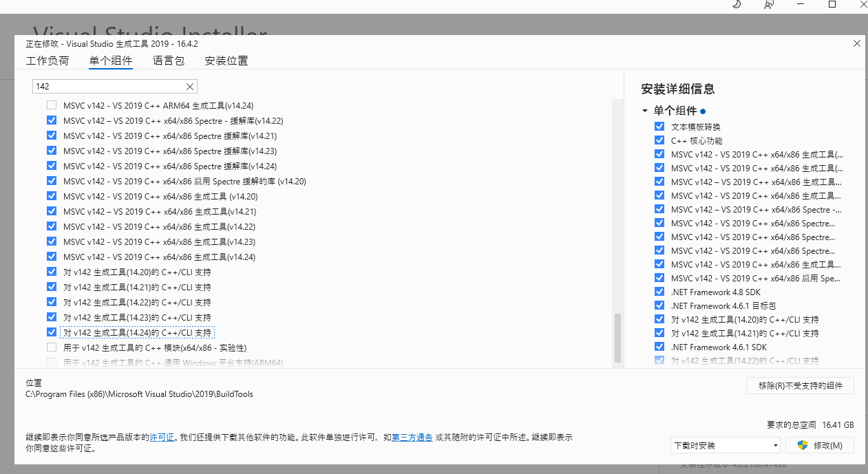Switch to the 工作负荷 tab
The image size is (868, 474).
click(x=47, y=61)
